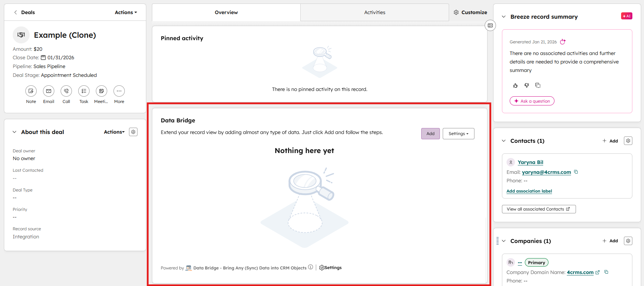This screenshot has height=286, width=644.
Task: Open Data Bridge Settings dropdown
Action: coord(458,134)
